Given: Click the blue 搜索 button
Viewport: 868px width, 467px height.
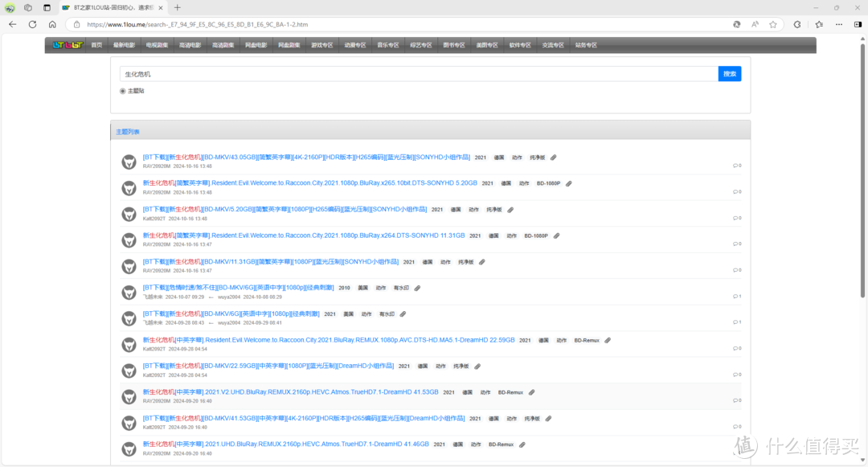Looking at the screenshot, I should (729, 74).
